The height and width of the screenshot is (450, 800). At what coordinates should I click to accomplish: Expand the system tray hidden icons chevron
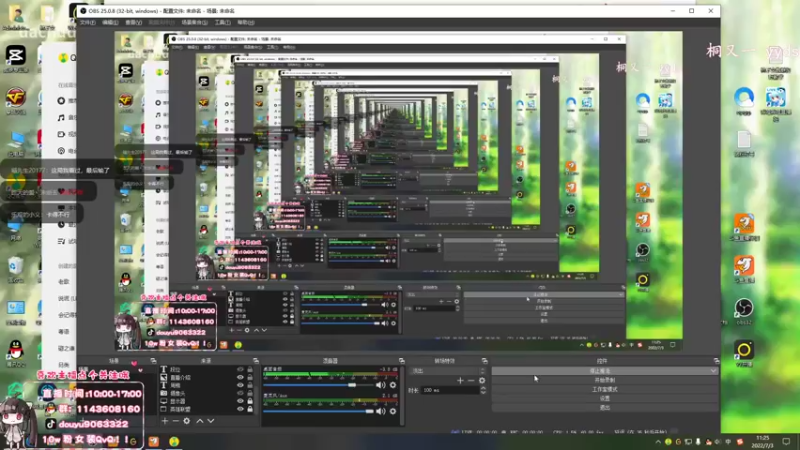tap(658, 442)
